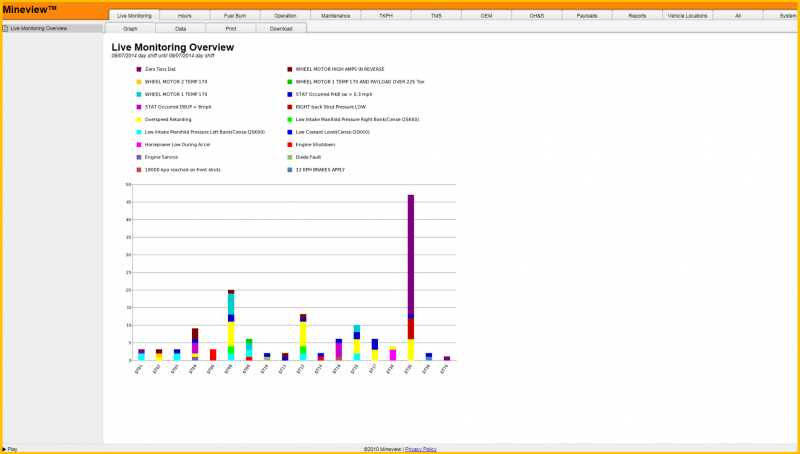Click the Zero Tons Dat legend label
Viewport: 800px width, 454px height.
coord(160,69)
